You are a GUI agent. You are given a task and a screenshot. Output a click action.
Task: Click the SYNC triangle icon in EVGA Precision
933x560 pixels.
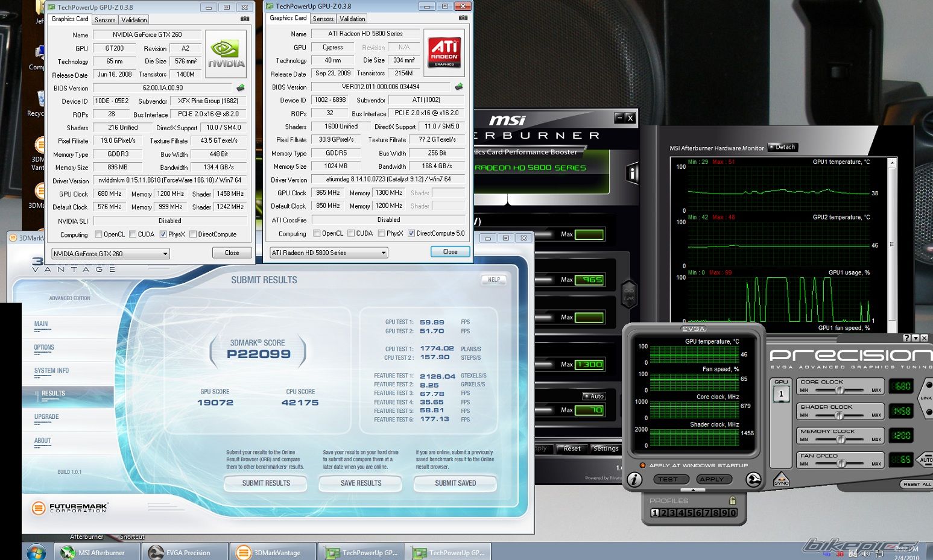(x=781, y=479)
